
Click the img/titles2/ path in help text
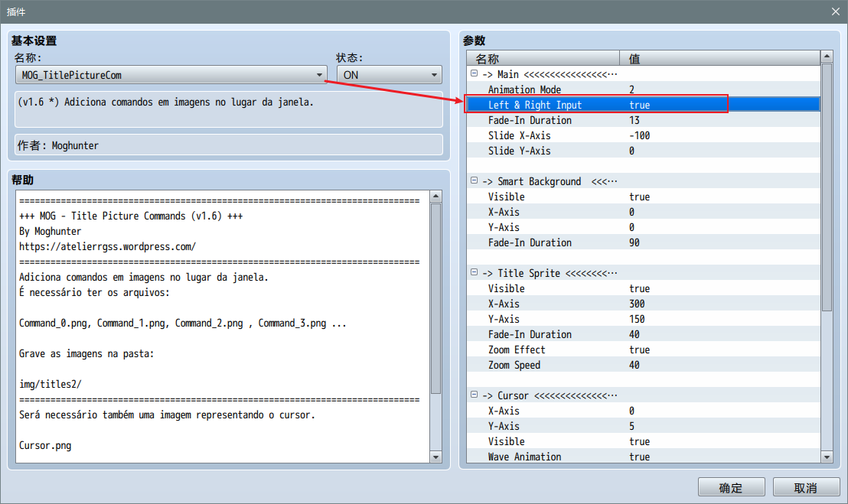(51, 384)
